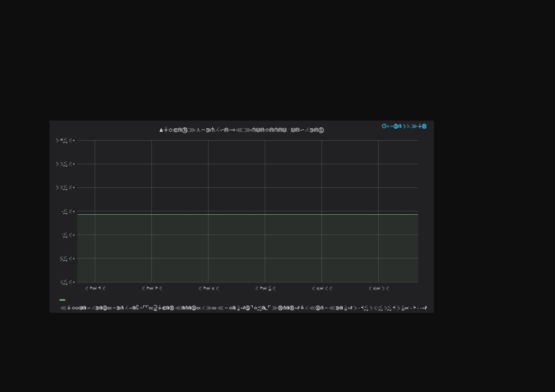The height and width of the screenshot is (392, 555).
Task: Click the small icon at the start of the blue header text
Action: [383, 126]
